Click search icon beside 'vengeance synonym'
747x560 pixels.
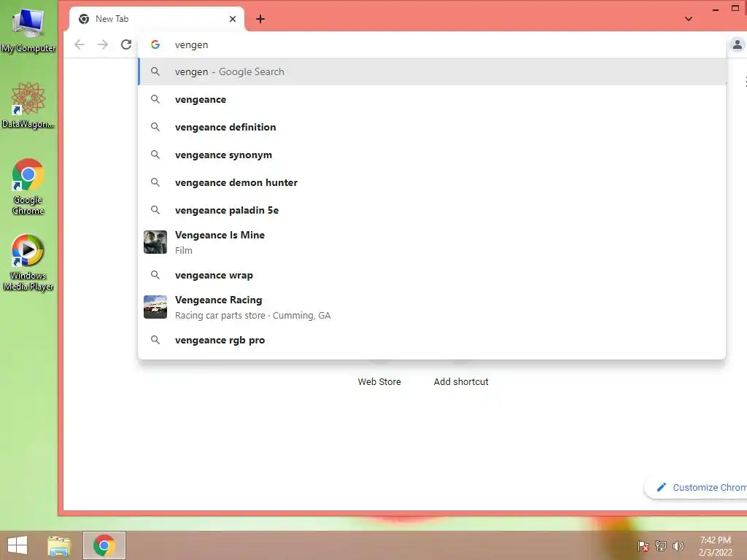[x=155, y=155]
